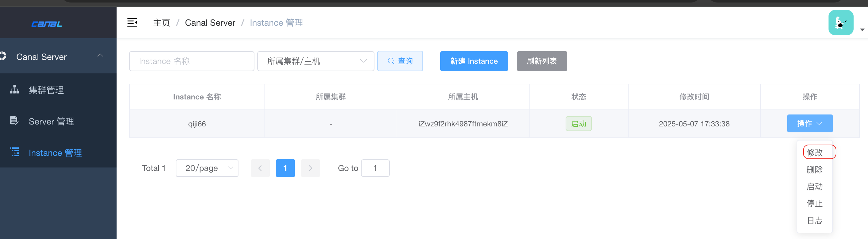Click the cluster management tree icon
Screen dimensions: 868x239
(14, 89)
